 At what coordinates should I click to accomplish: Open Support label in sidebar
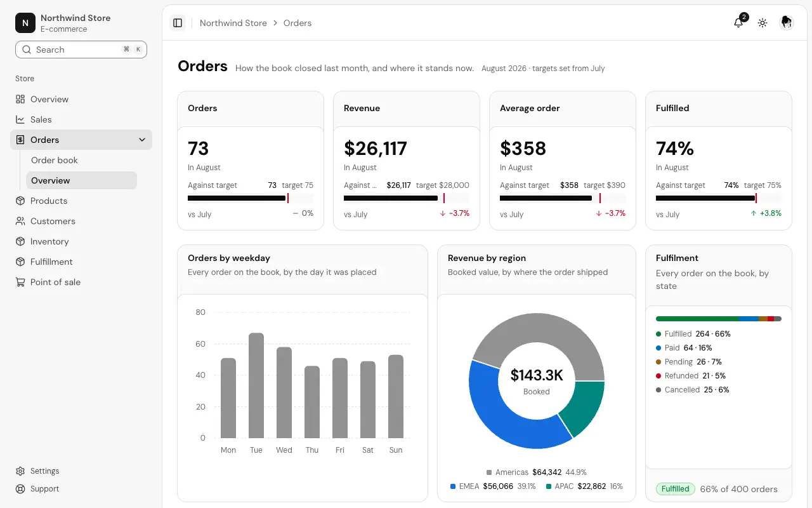(44, 489)
